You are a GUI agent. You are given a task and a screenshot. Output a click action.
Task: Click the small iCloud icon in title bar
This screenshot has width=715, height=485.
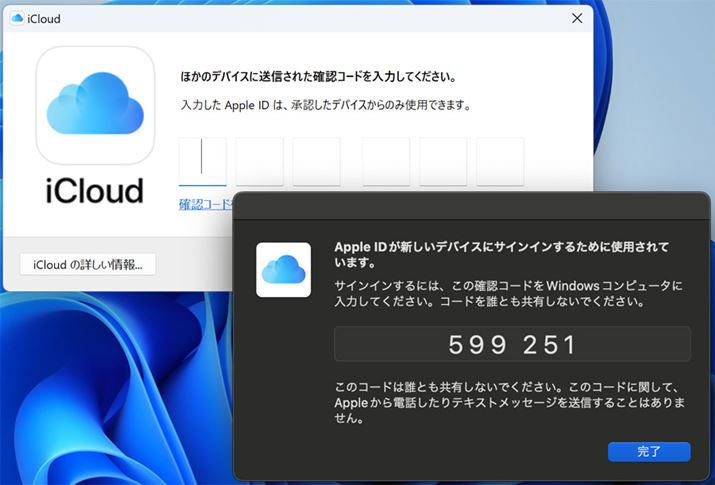pyautogui.click(x=17, y=18)
